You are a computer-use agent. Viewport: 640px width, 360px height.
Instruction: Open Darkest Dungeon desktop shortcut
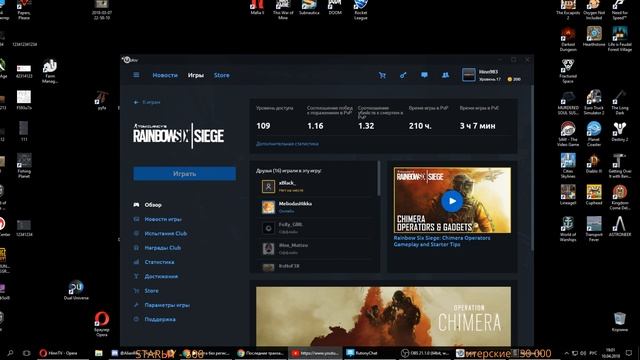point(568,39)
